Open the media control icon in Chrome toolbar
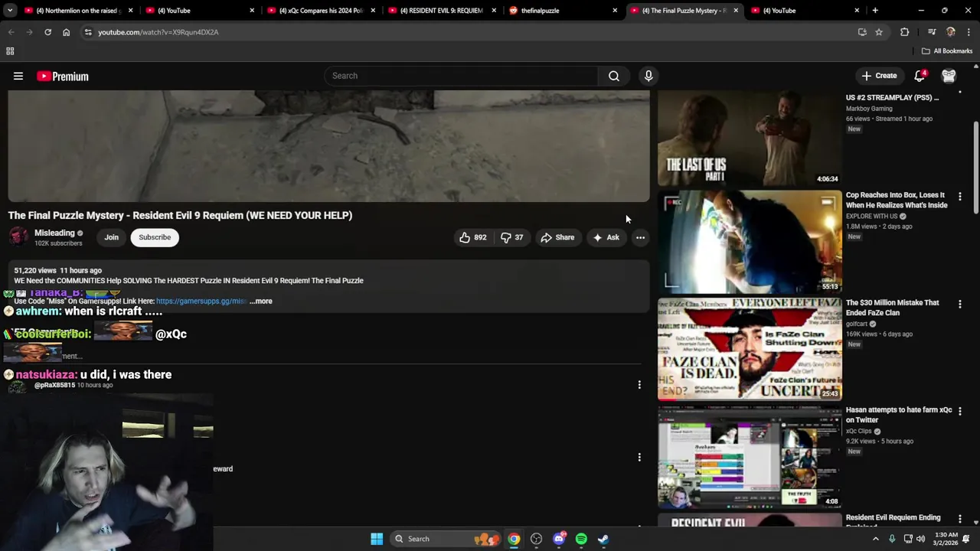The image size is (980, 551). pyautogui.click(x=932, y=32)
